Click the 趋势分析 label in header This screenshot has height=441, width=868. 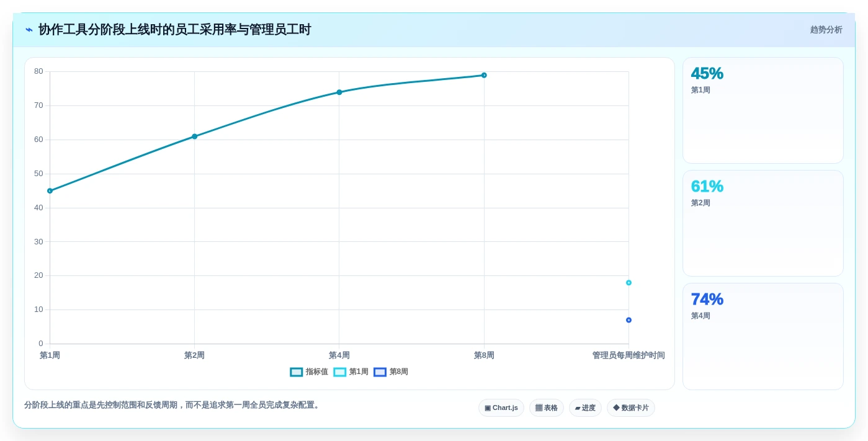826,30
